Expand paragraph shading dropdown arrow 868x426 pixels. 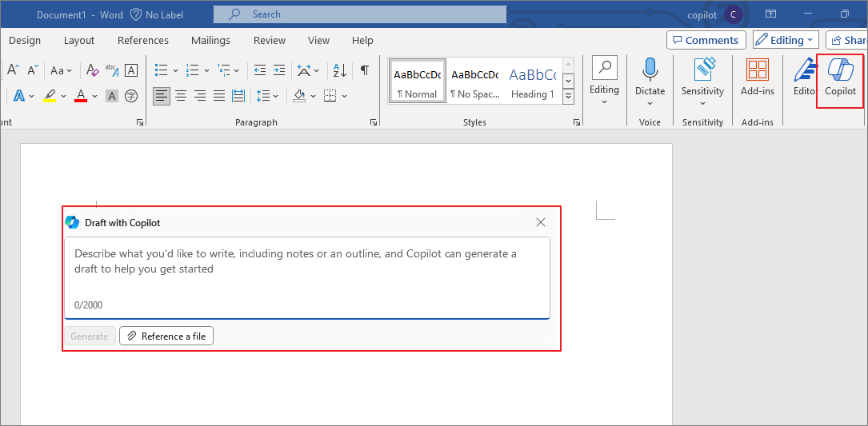coord(314,96)
